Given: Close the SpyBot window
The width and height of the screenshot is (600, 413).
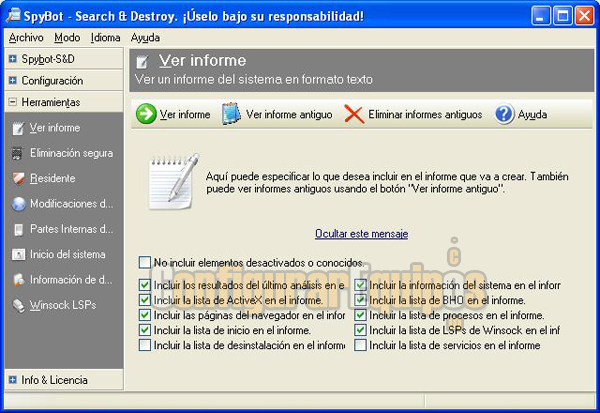Looking at the screenshot, I should coord(584,16).
